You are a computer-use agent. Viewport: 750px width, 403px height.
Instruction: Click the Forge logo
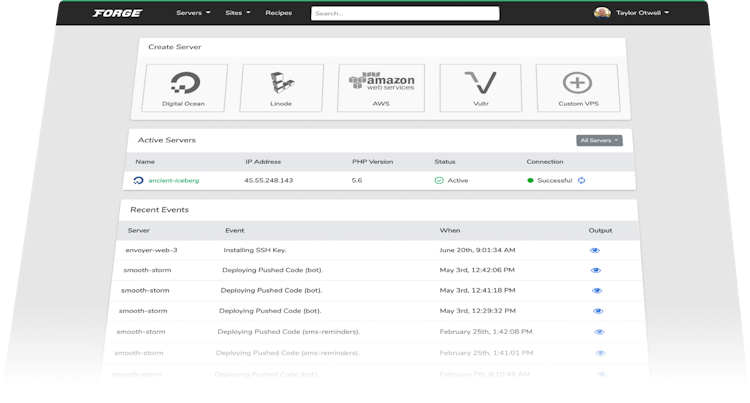click(x=117, y=13)
